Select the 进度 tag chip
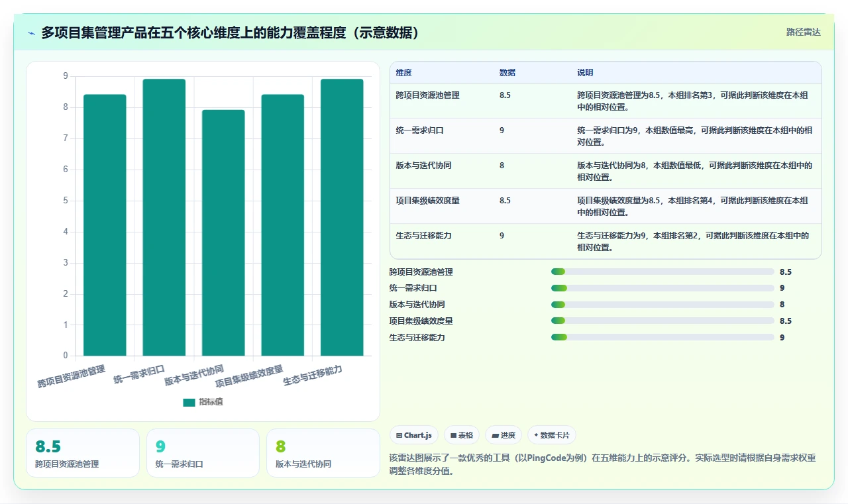The image size is (848, 504). (x=503, y=435)
